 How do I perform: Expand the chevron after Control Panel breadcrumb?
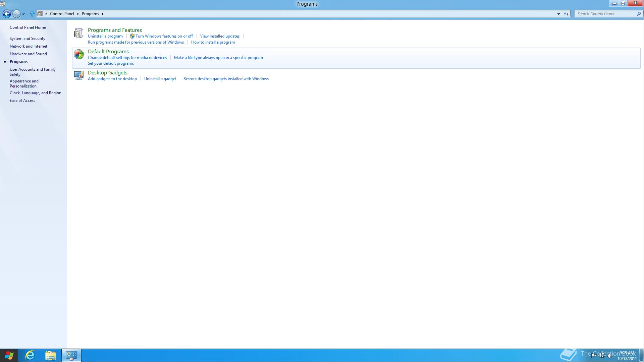tap(78, 14)
